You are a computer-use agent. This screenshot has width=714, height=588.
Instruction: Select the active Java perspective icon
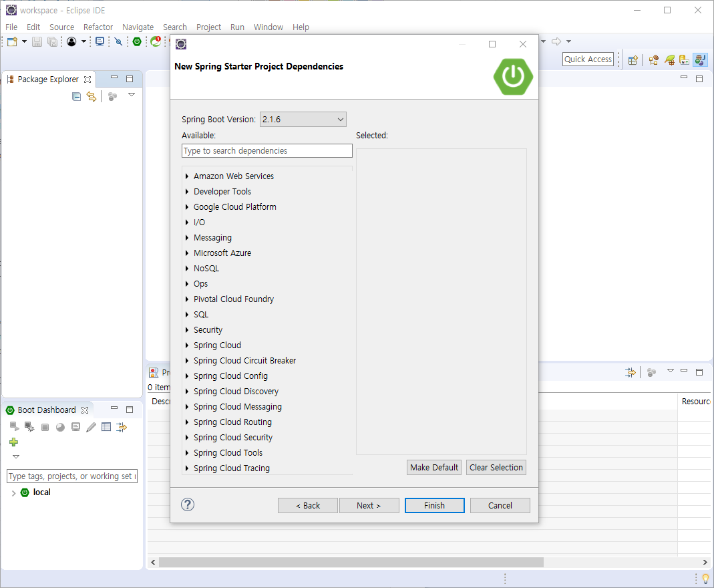[x=701, y=59]
